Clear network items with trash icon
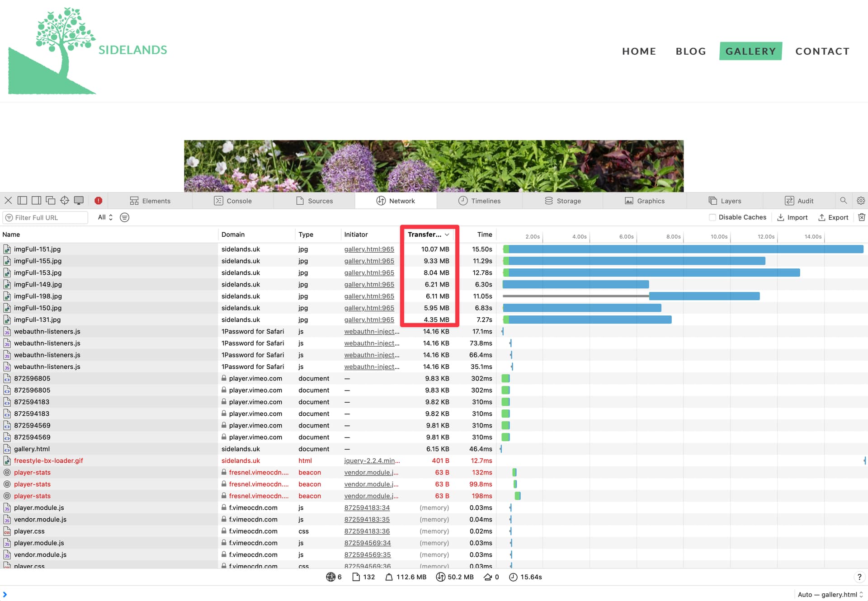 click(862, 217)
